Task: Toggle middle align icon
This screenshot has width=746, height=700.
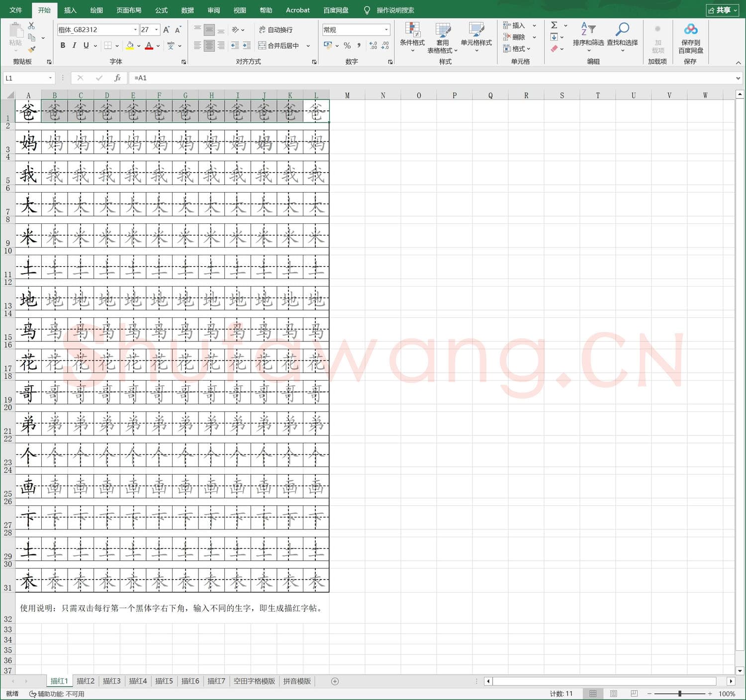Action: coord(209,30)
